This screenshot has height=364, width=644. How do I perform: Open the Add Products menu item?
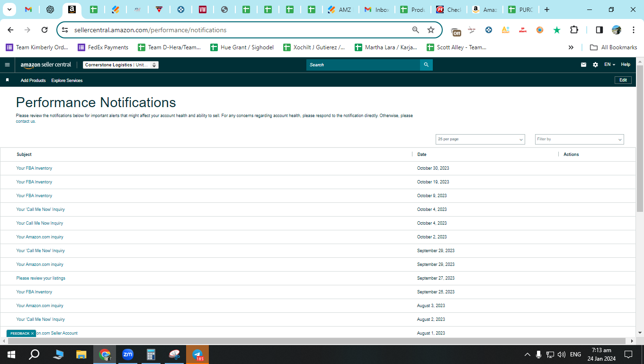tap(33, 81)
